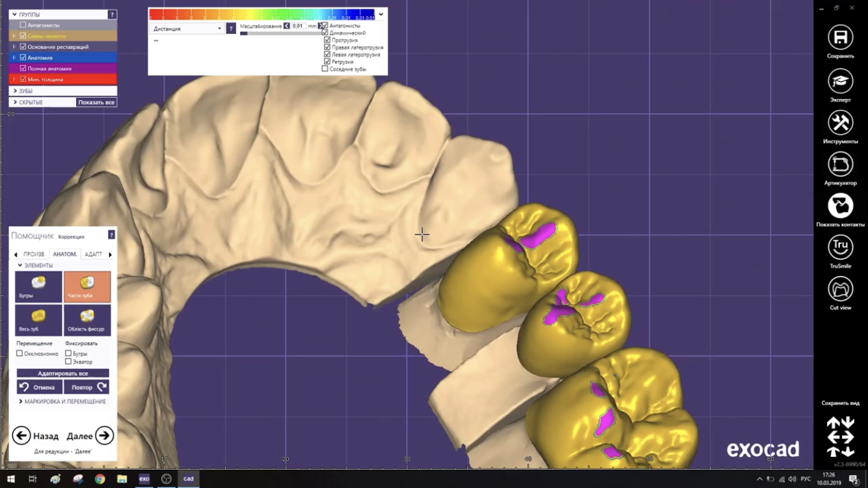Image resolution: width=868 pixels, height=488 pixels.
Task: Open the 'АДАПТ' tab in assistant
Action: [x=92, y=254]
